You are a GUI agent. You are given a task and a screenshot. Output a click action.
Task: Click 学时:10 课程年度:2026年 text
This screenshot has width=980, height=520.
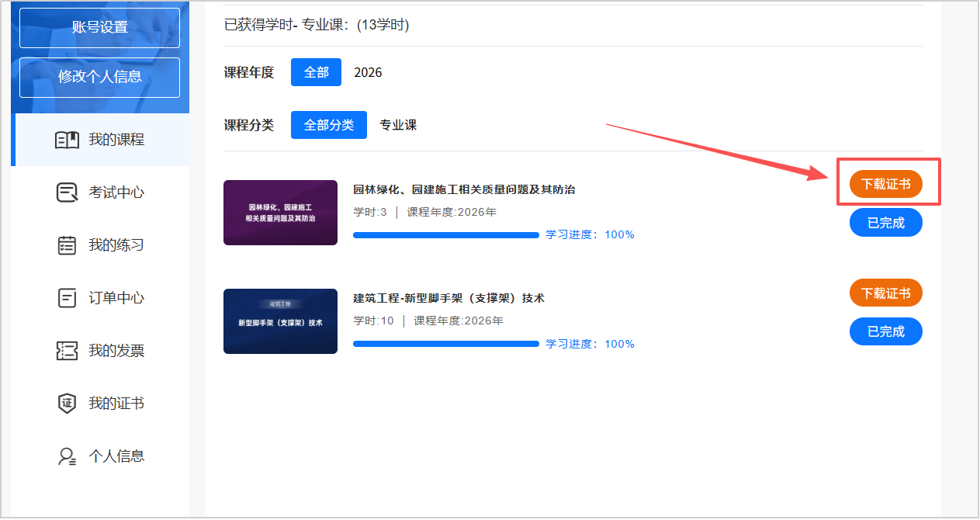click(428, 321)
